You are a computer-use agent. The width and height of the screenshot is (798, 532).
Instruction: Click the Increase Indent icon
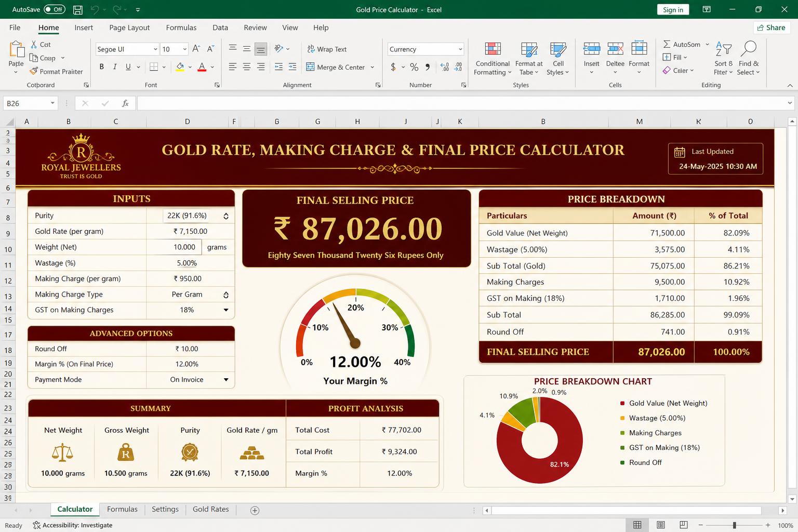click(x=292, y=67)
